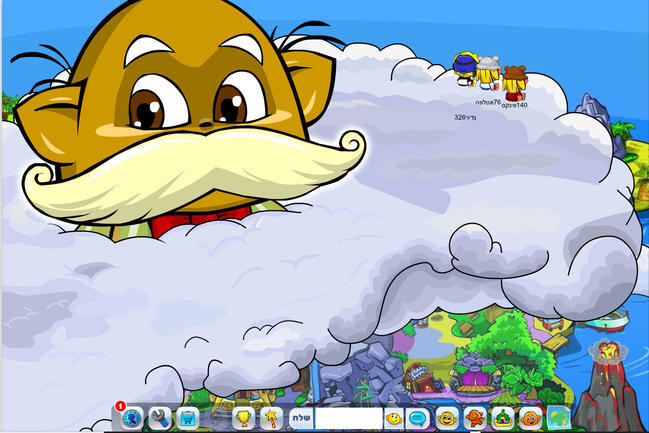The height and width of the screenshot is (433, 649).
Task: Open the yellow emoticon picker
Action: pyautogui.click(x=393, y=418)
